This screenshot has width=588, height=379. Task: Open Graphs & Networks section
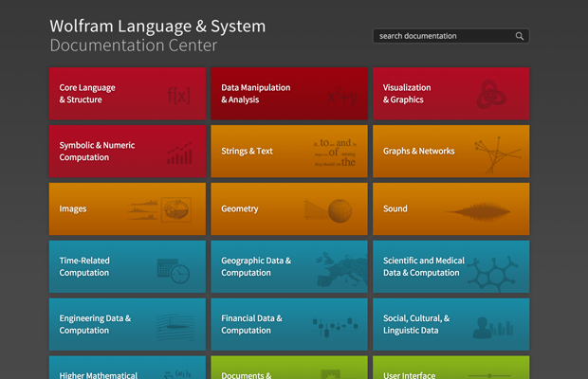click(x=451, y=152)
